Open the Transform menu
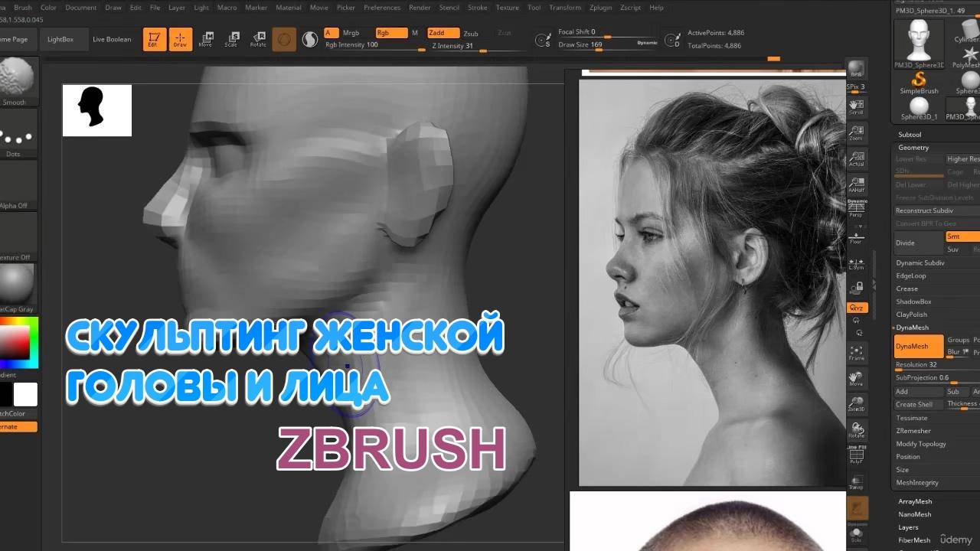 coord(565,8)
